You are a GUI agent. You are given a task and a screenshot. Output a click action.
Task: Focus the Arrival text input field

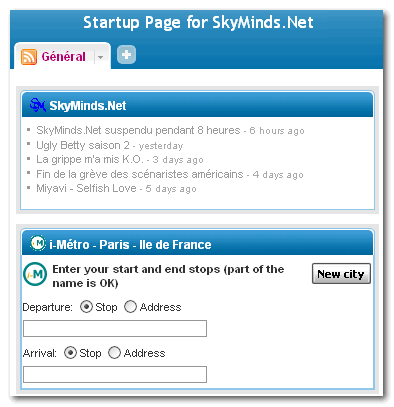tap(115, 374)
